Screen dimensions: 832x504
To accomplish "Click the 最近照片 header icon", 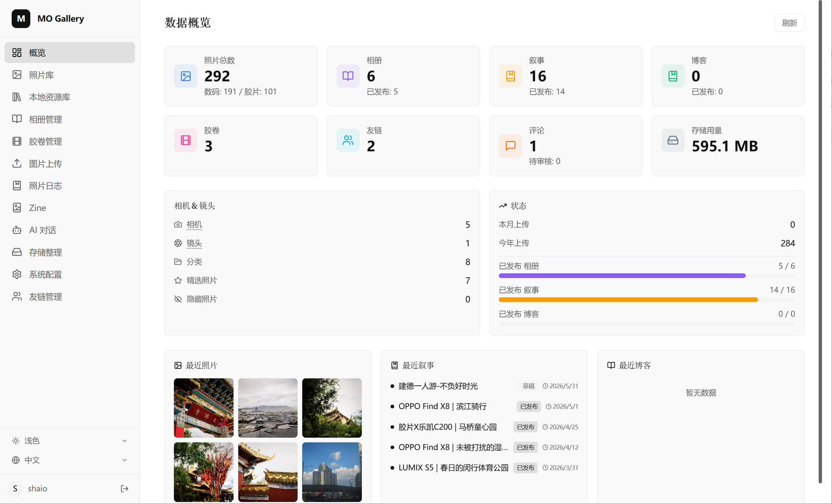I will click(x=178, y=365).
